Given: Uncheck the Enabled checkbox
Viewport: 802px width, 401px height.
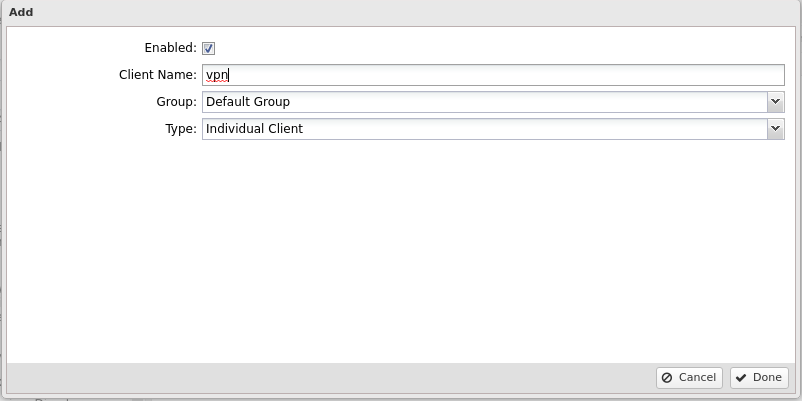Looking at the screenshot, I should [209, 48].
